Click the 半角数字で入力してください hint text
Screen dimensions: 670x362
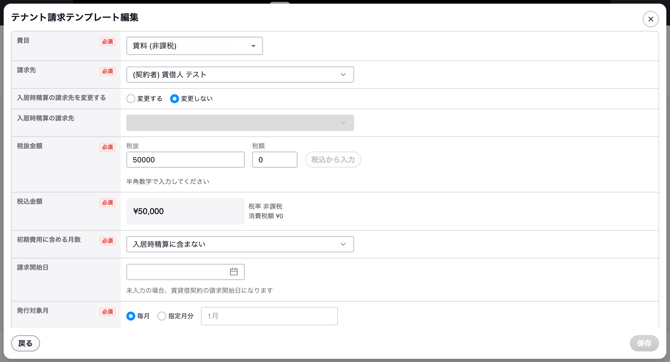168,182
